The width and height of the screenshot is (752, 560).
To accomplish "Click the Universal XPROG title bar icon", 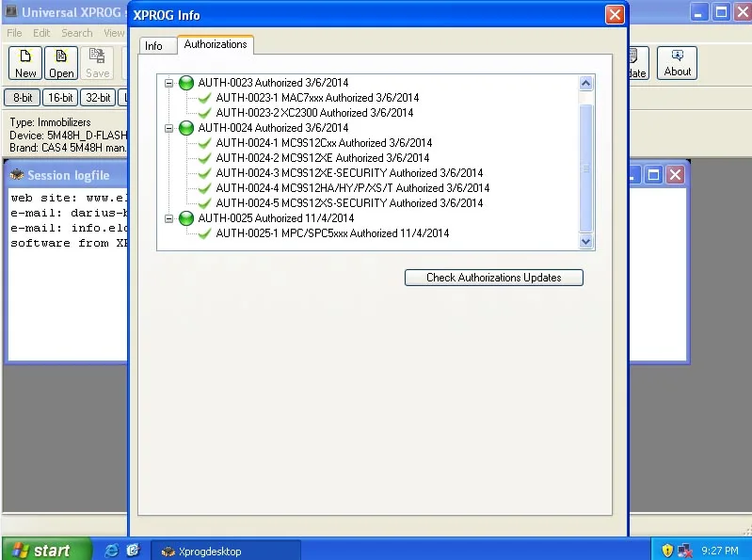I will [10, 11].
